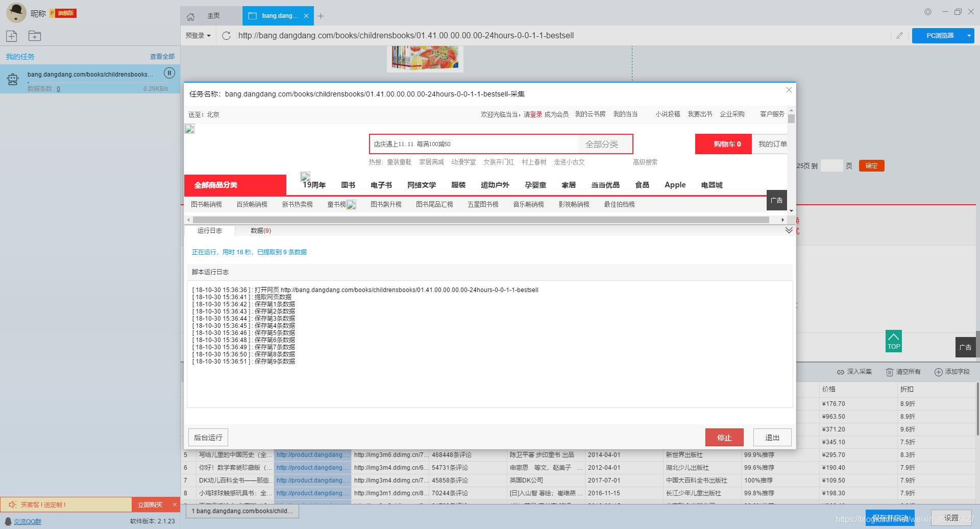The image size is (980, 529).
Task: Select the bang.dang... tab
Action: pos(279,16)
